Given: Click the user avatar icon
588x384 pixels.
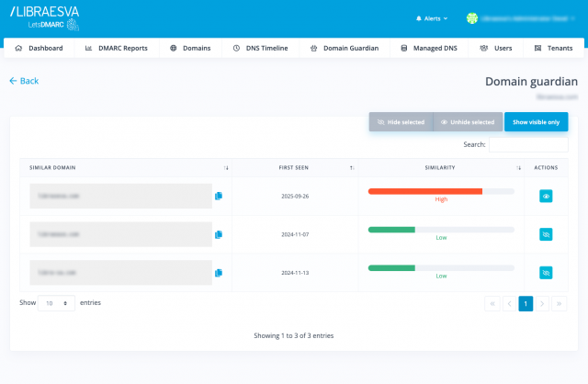Looking at the screenshot, I should click(472, 18).
